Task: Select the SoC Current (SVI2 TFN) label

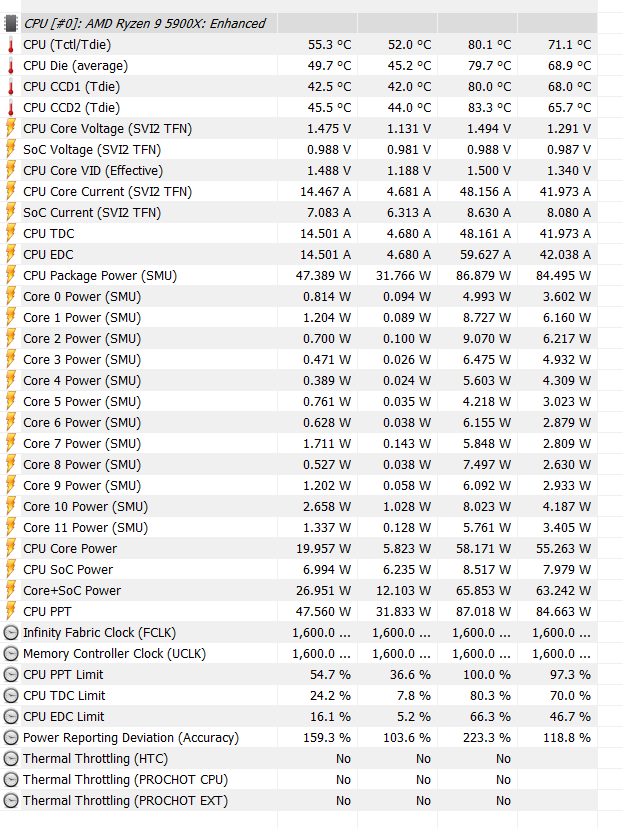Action: click(x=92, y=212)
